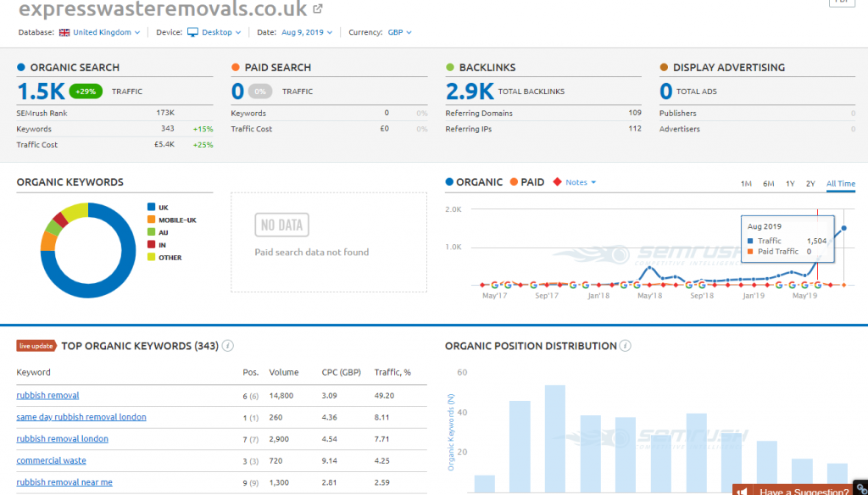Open the 'rubbish removal' keyword link
The image size is (868, 495).
point(47,395)
